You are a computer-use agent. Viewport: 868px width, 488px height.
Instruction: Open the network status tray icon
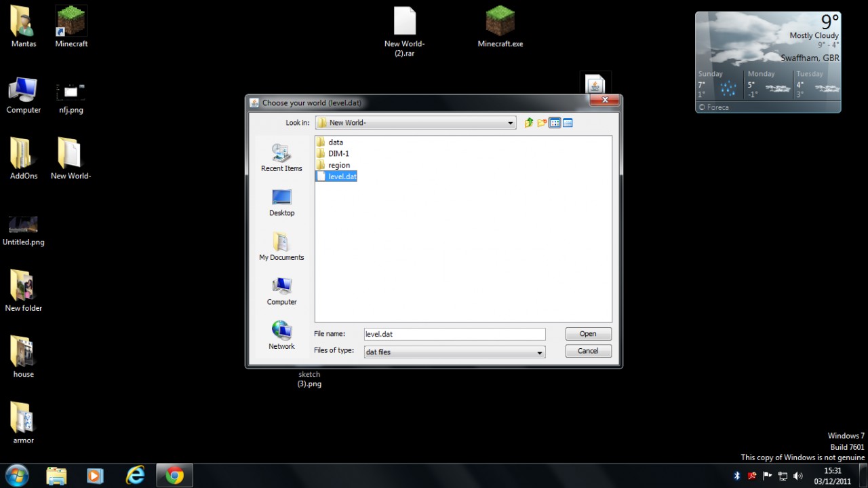[x=783, y=476]
